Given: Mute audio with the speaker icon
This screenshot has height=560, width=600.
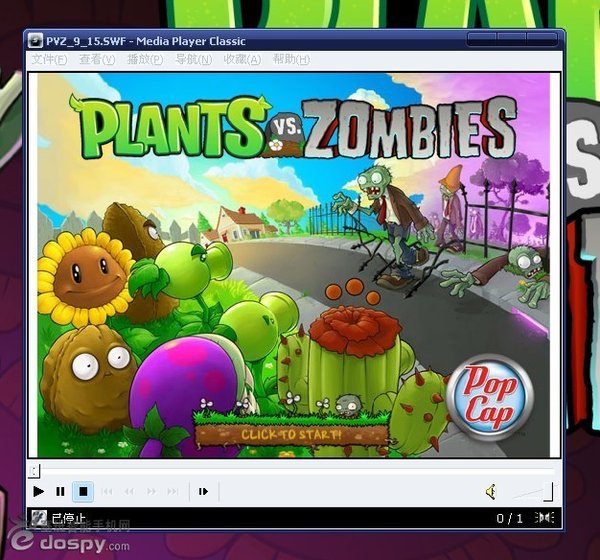Looking at the screenshot, I should [491, 491].
